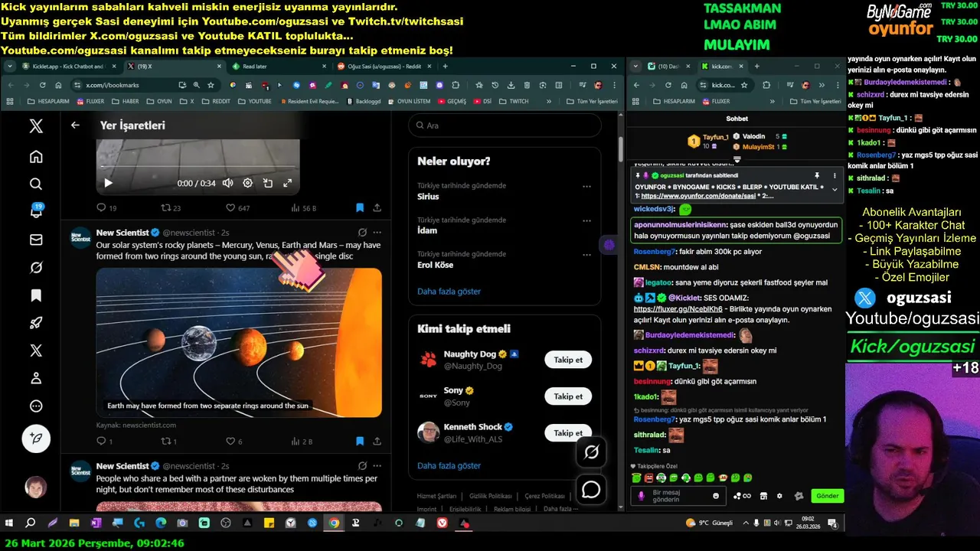This screenshot has width=980, height=551.
Task: Open the floating messages chat button on X
Action: point(591,489)
